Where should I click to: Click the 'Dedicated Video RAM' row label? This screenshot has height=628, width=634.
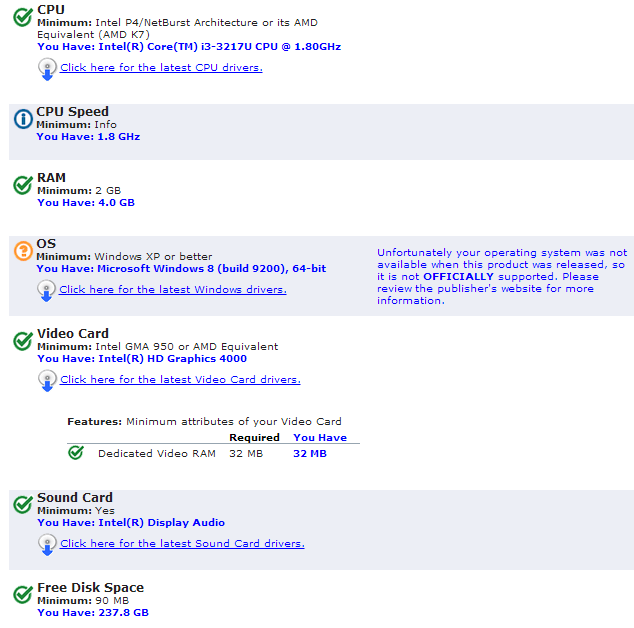(157, 454)
